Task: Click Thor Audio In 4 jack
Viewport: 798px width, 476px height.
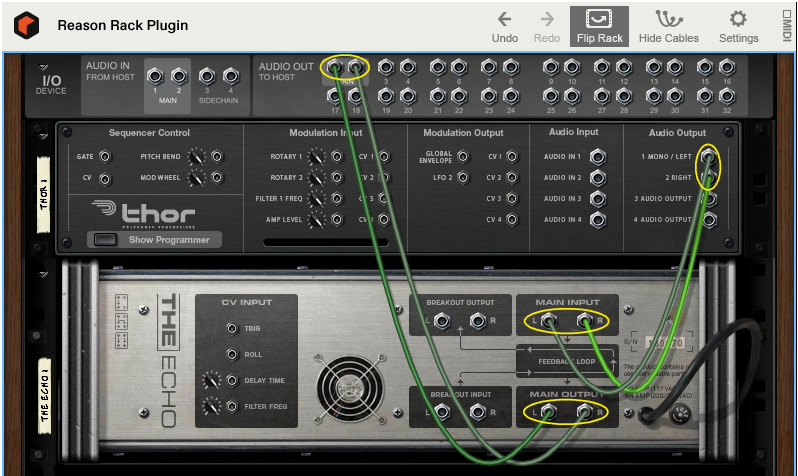Action: click(x=598, y=219)
